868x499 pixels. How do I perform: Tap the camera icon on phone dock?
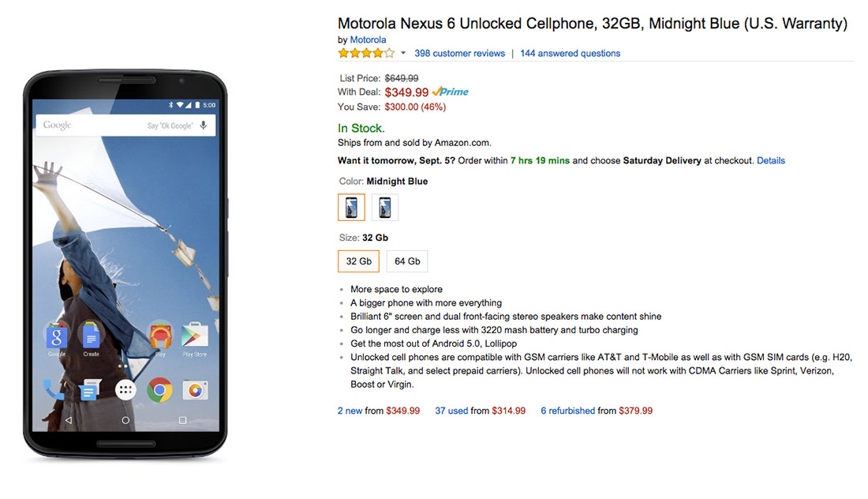click(194, 389)
